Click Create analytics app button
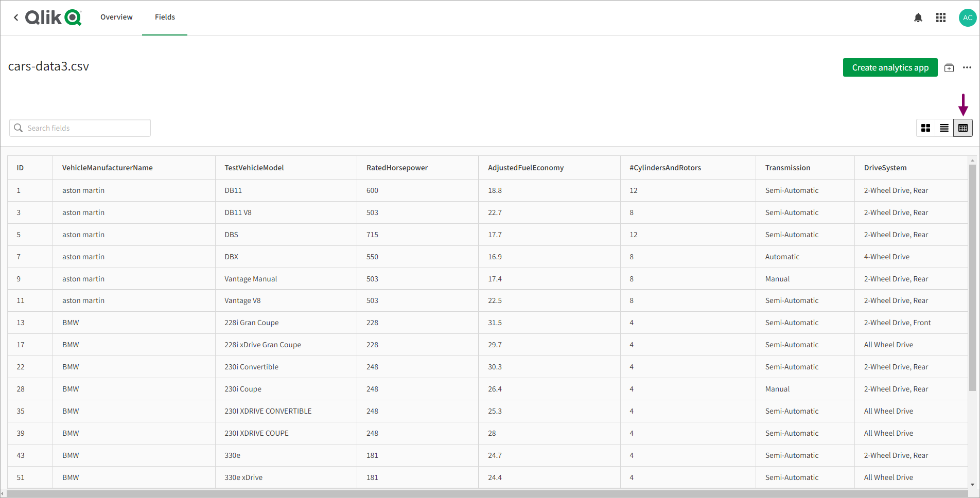Viewport: 980px width, 498px height. pos(890,67)
